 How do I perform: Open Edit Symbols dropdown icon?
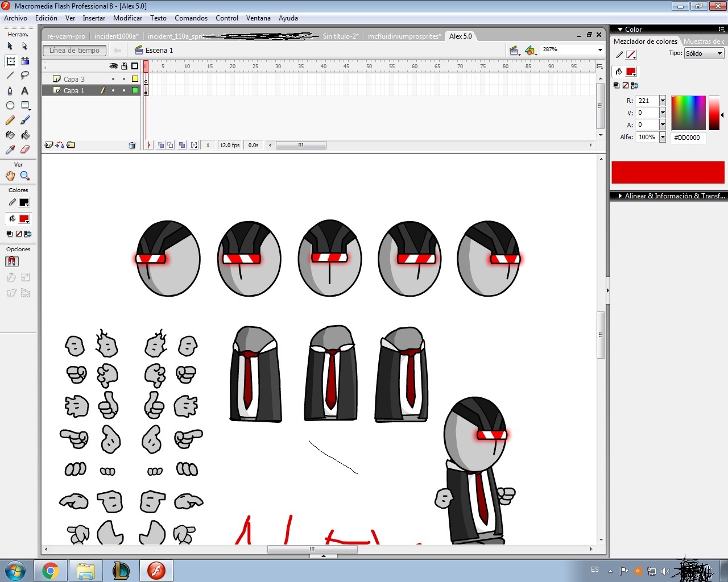tap(531, 51)
